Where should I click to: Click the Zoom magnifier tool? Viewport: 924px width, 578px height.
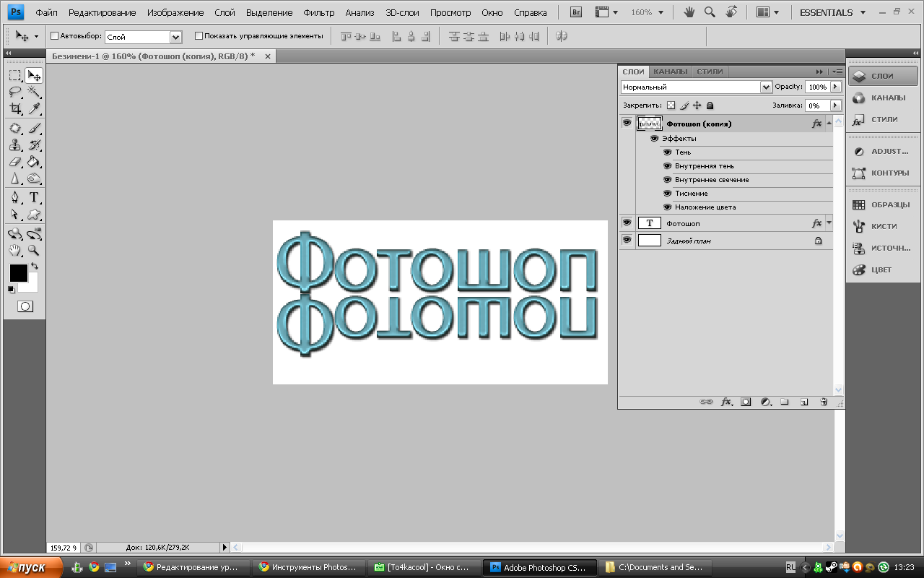33,251
